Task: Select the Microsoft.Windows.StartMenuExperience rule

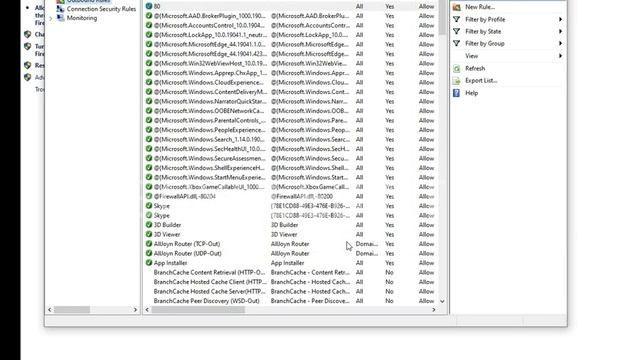Action: point(209,177)
